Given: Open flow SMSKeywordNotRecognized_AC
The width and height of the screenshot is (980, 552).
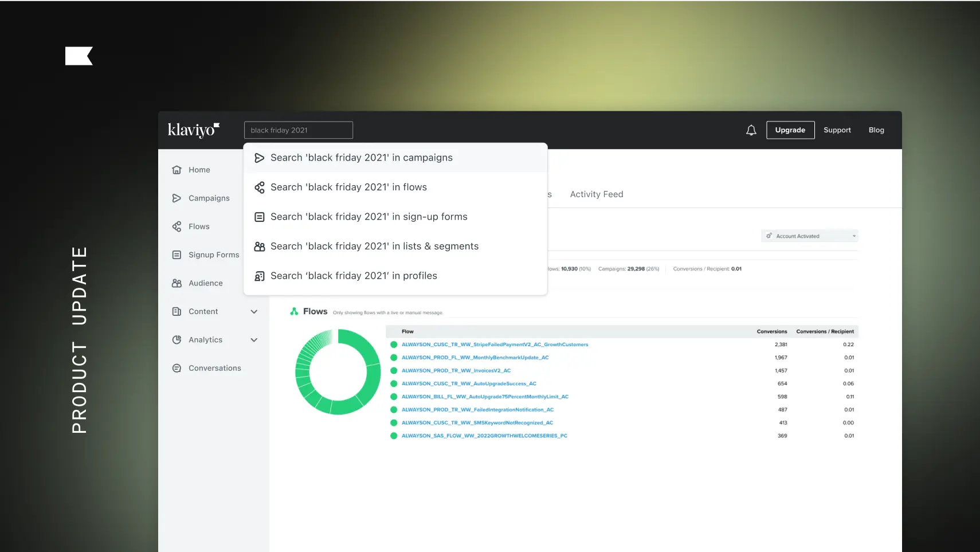Looking at the screenshot, I should pos(477,423).
